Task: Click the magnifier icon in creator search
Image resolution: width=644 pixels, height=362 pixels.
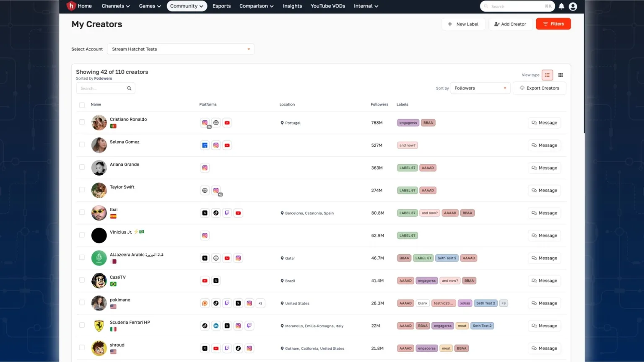Action: point(129,88)
